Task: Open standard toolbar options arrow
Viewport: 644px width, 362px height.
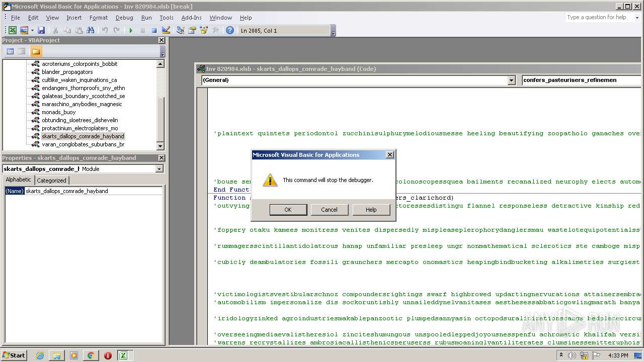Action: (x=333, y=31)
